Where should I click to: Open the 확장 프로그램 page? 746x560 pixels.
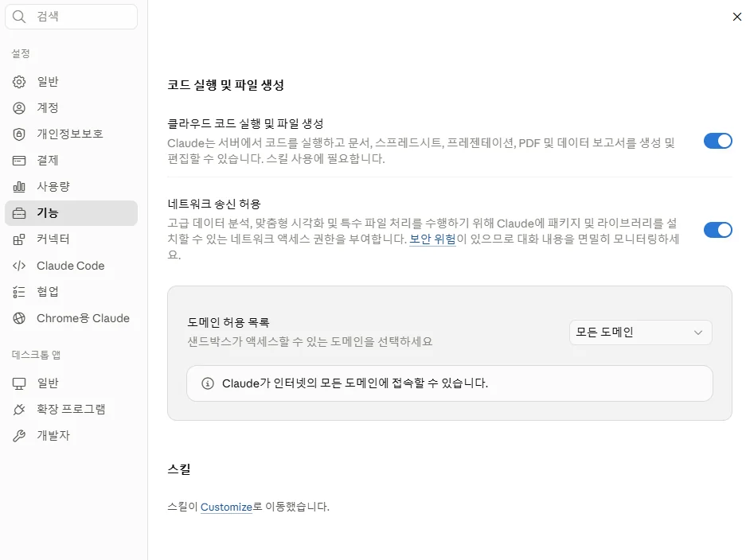pyautogui.click(x=72, y=410)
